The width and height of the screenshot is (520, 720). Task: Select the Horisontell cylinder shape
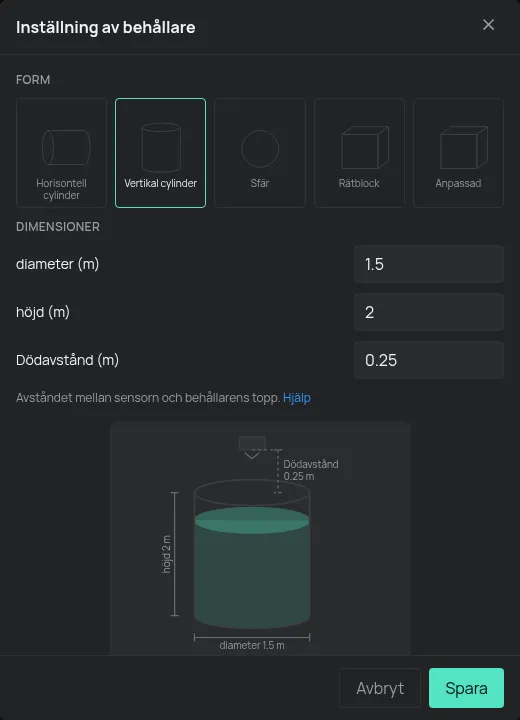[62, 153]
